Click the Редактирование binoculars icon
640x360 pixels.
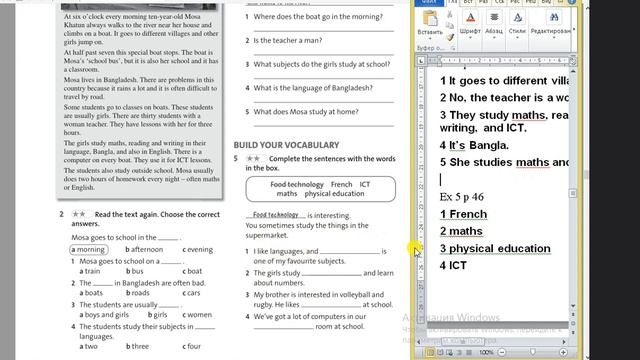click(553, 18)
